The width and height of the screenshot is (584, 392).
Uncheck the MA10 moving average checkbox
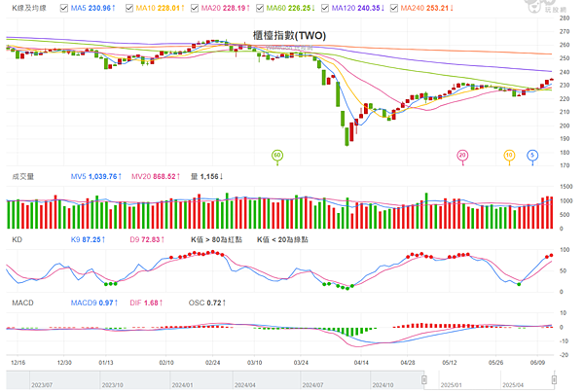[x=129, y=8]
